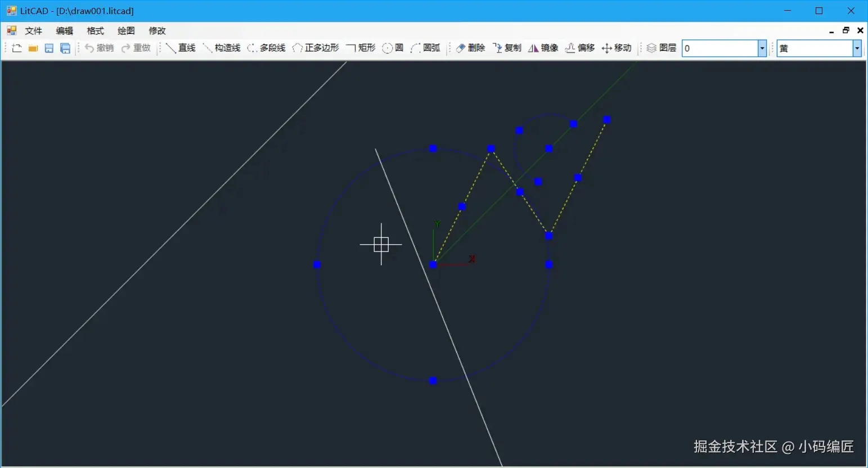This screenshot has width=868, height=468.
Task: Select the 直线 line tool
Action: [181, 48]
